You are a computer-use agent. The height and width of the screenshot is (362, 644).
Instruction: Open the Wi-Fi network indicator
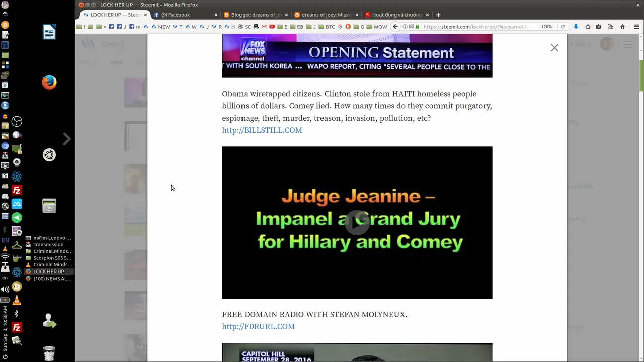(5, 258)
